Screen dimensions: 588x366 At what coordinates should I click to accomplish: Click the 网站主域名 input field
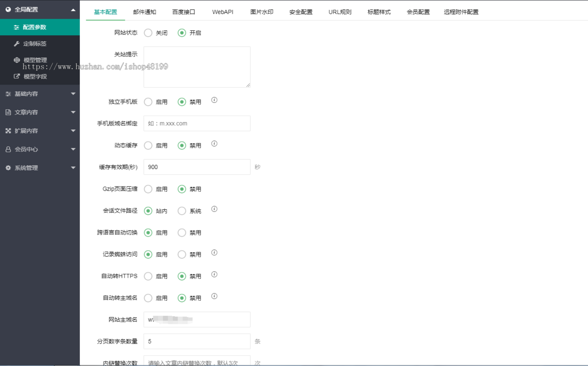point(197,319)
